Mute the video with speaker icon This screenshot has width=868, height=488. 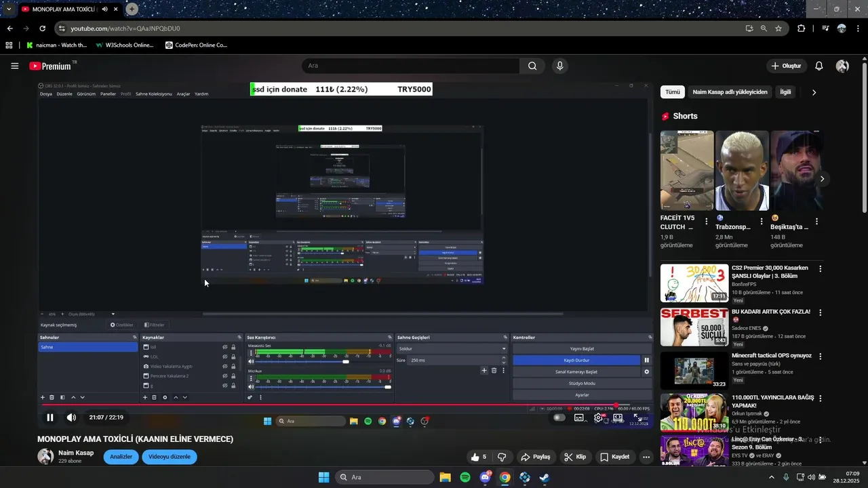[71, 418]
